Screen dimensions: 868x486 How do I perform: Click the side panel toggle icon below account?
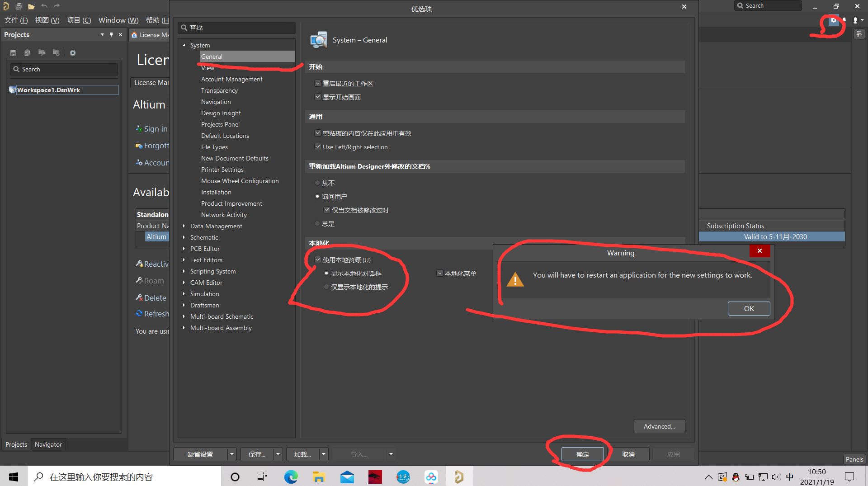859,34
